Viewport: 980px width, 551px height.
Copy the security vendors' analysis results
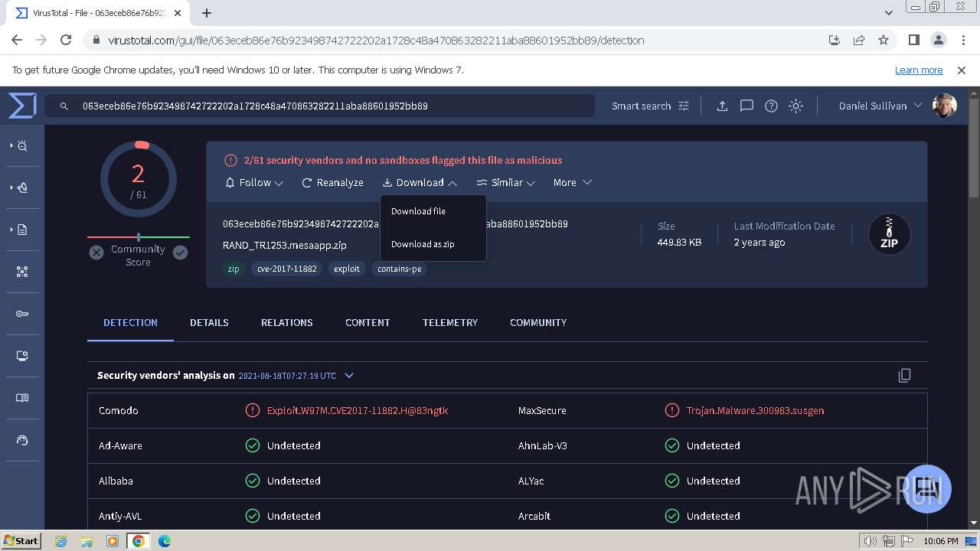click(x=904, y=375)
